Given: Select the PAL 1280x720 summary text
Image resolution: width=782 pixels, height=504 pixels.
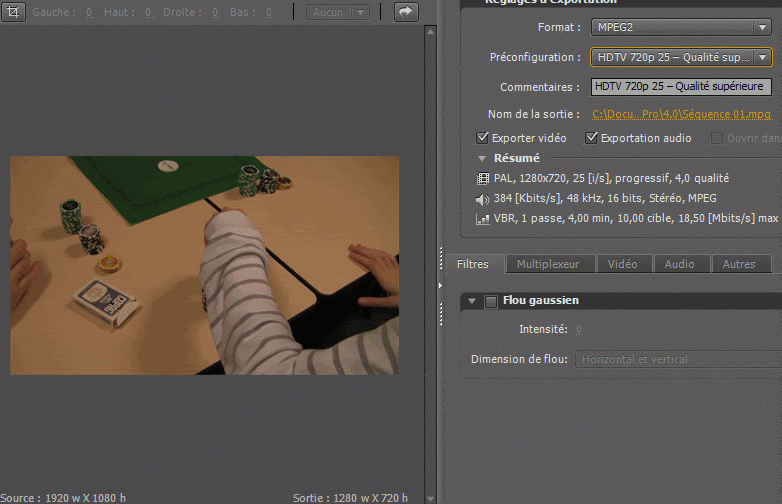Looking at the screenshot, I should 611,178.
